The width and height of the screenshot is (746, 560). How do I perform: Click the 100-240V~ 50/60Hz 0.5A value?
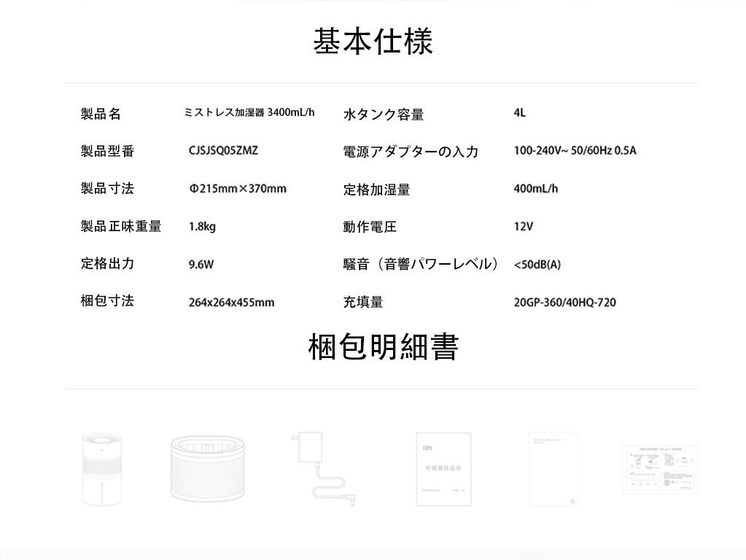[x=575, y=150]
